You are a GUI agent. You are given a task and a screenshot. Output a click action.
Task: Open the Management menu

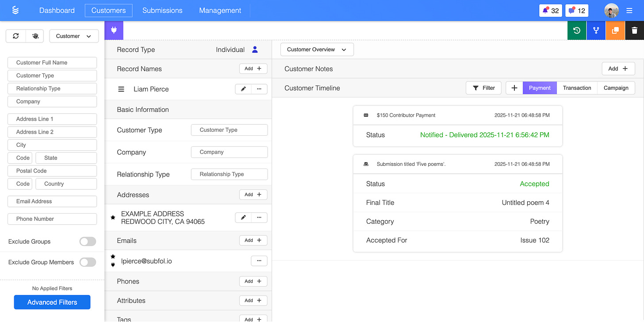(220, 11)
